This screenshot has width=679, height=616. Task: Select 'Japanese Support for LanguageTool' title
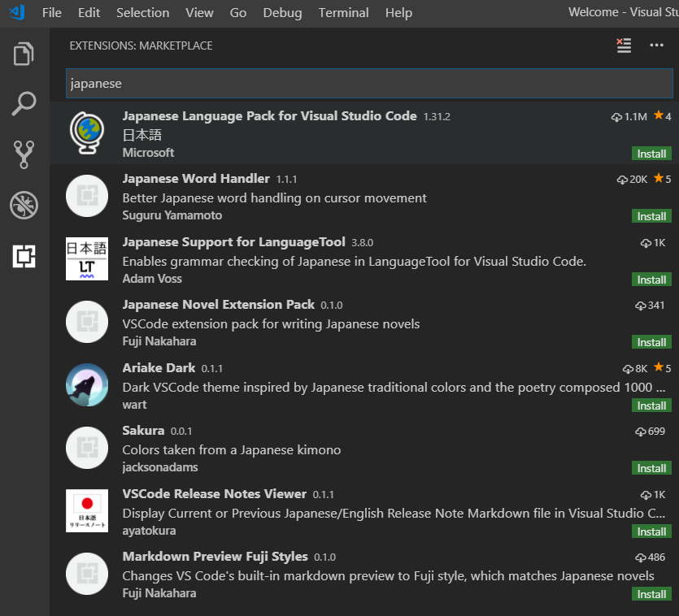pyautogui.click(x=234, y=241)
